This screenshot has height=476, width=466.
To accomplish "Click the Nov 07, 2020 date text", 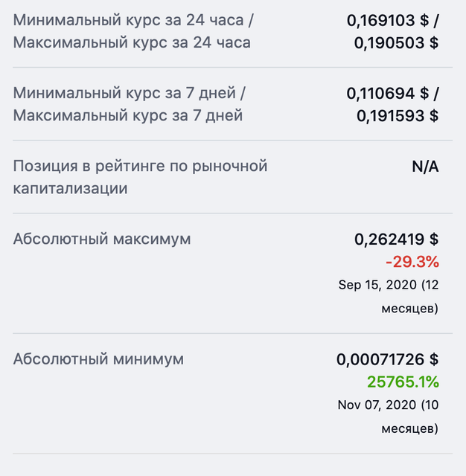I will pyautogui.click(x=377, y=405).
